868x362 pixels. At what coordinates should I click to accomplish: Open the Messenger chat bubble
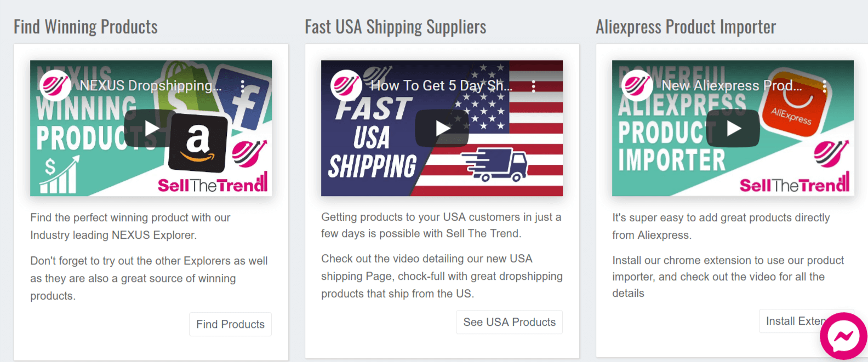pyautogui.click(x=843, y=336)
